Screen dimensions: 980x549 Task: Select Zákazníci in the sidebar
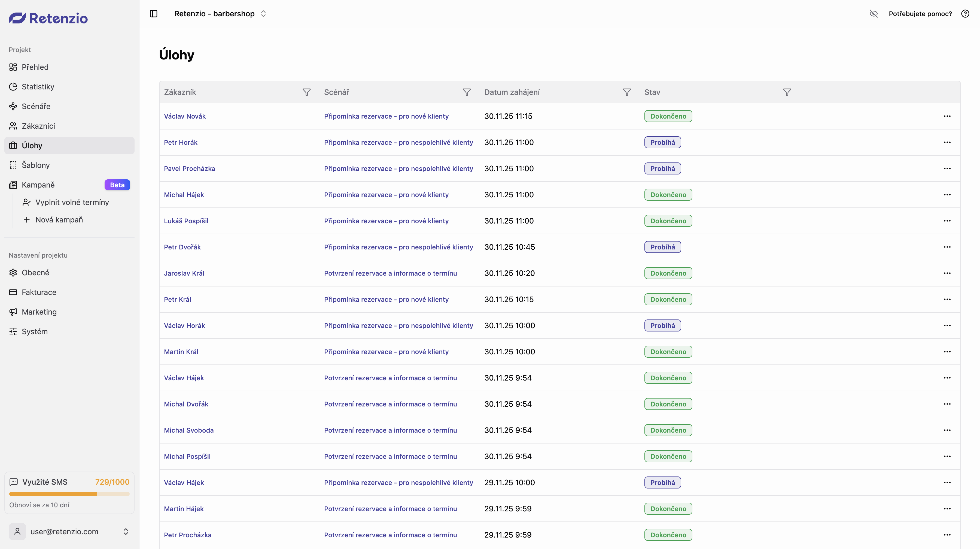(x=38, y=126)
